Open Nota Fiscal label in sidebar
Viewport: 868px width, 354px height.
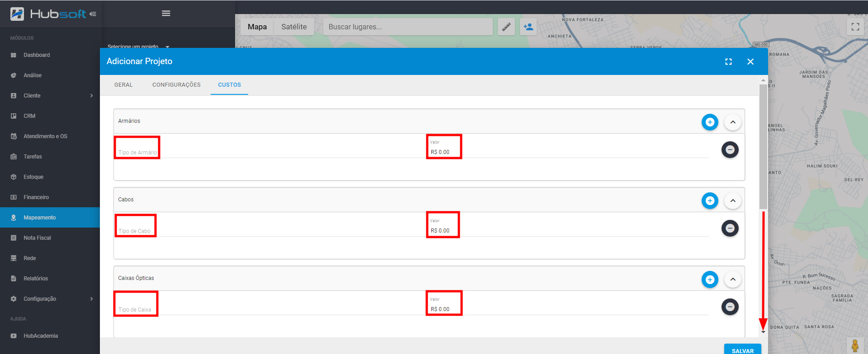[37, 238]
